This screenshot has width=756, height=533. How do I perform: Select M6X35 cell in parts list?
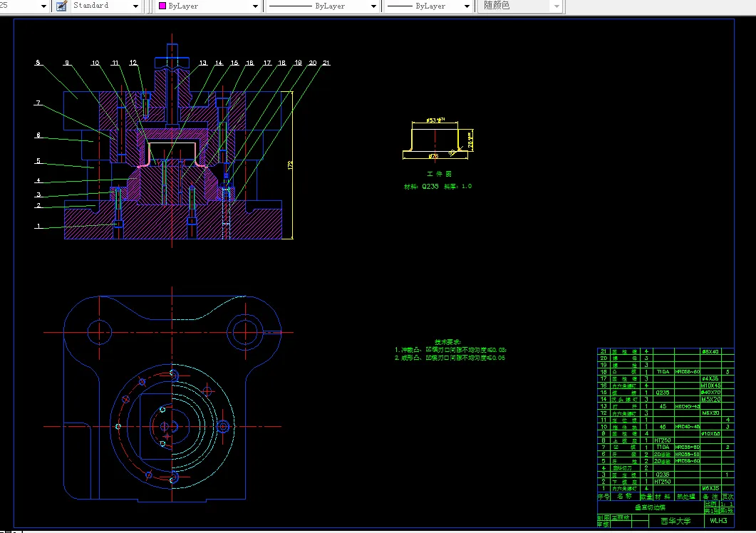710,488
